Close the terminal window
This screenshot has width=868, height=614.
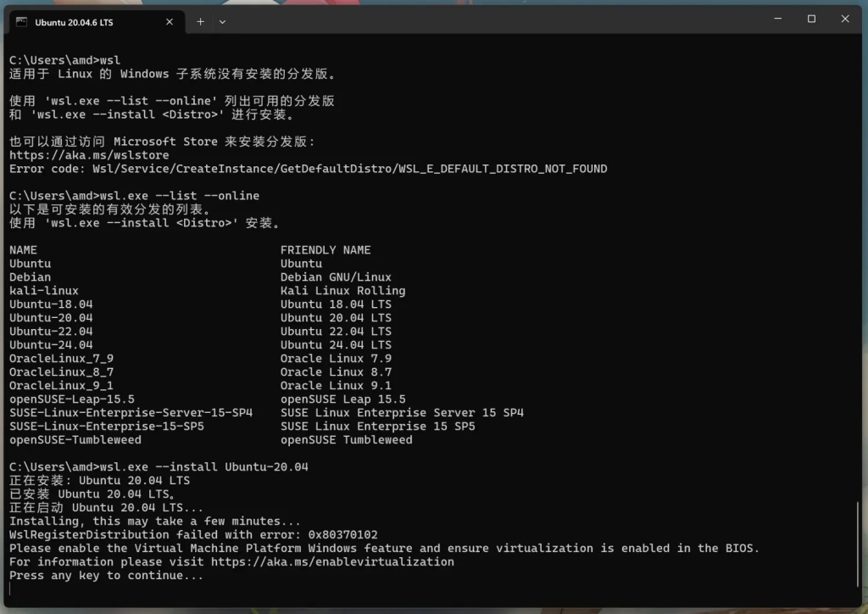pyautogui.click(x=845, y=19)
